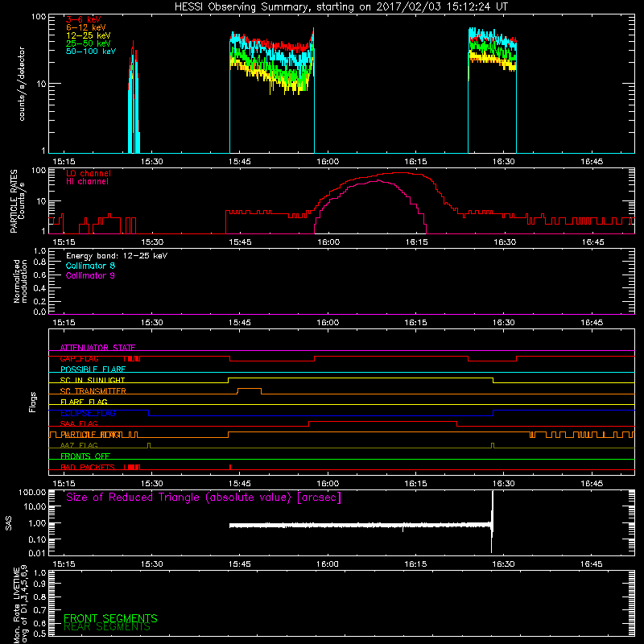Click the peak of the magenta HI channel curve
644x644 pixels.
[x=378, y=180]
